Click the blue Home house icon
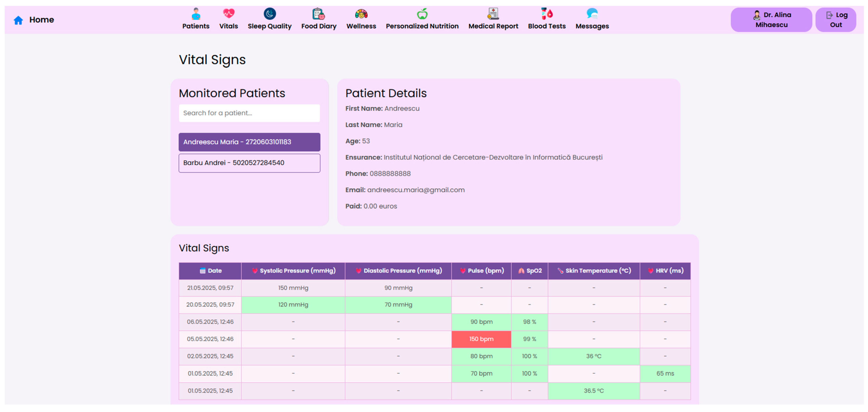 tap(18, 20)
